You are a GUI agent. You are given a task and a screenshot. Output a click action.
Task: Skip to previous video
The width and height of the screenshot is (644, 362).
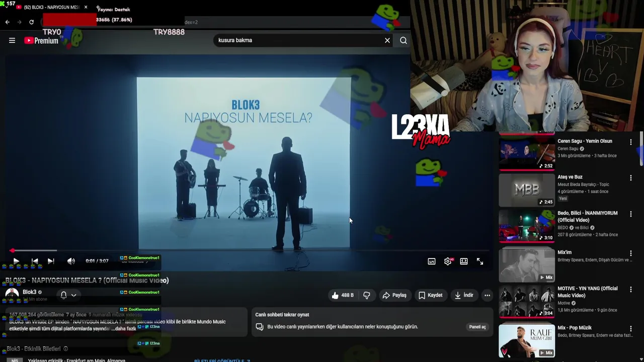pyautogui.click(x=35, y=261)
